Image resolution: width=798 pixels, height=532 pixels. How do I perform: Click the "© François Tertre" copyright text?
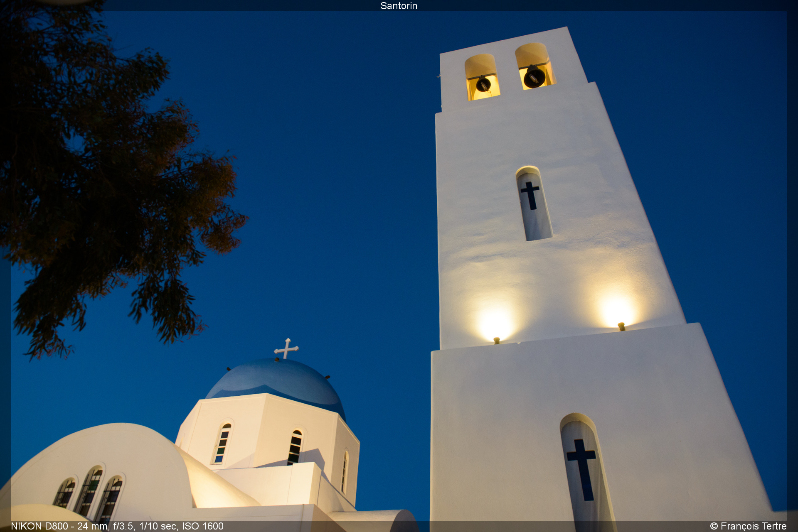coord(748,526)
